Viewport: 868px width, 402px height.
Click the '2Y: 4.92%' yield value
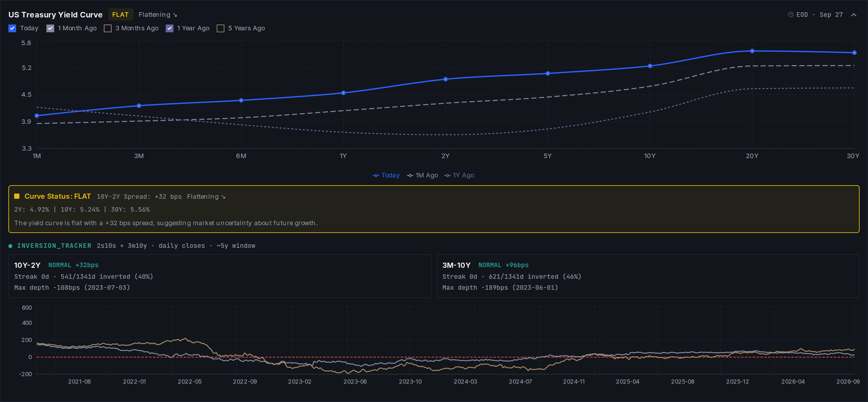(x=32, y=209)
